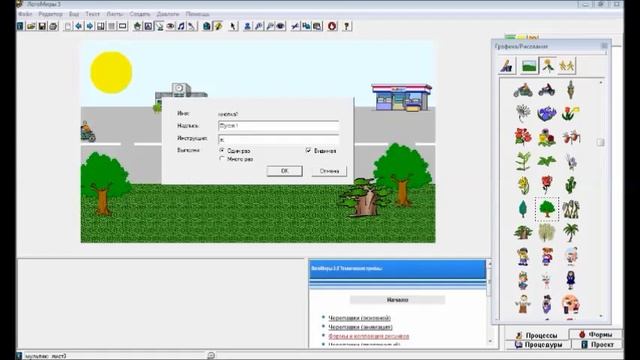Image resolution: width=640 pixels, height=360 pixels.
Task: Open the Диалоги menu
Action: (168, 14)
